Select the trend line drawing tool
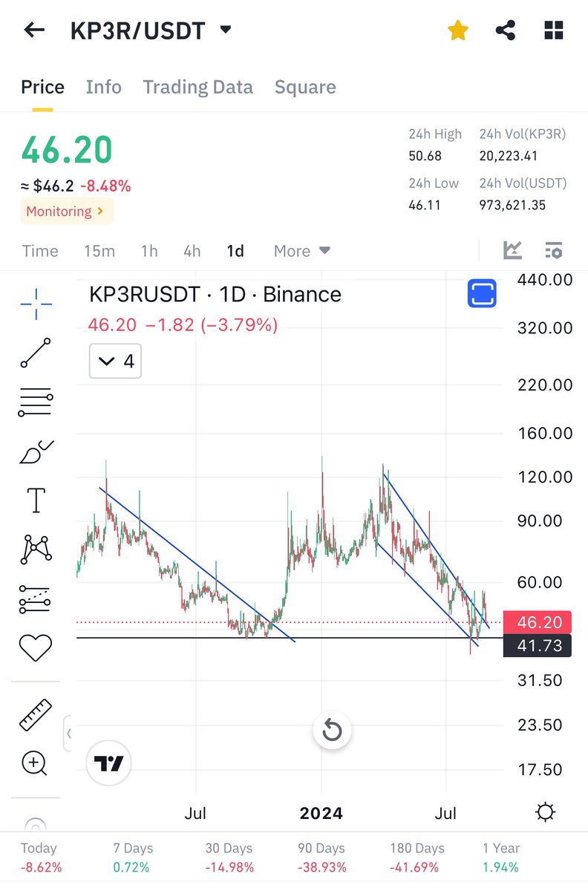The height and width of the screenshot is (891, 588). pyautogui.click(x=36, y=353)
